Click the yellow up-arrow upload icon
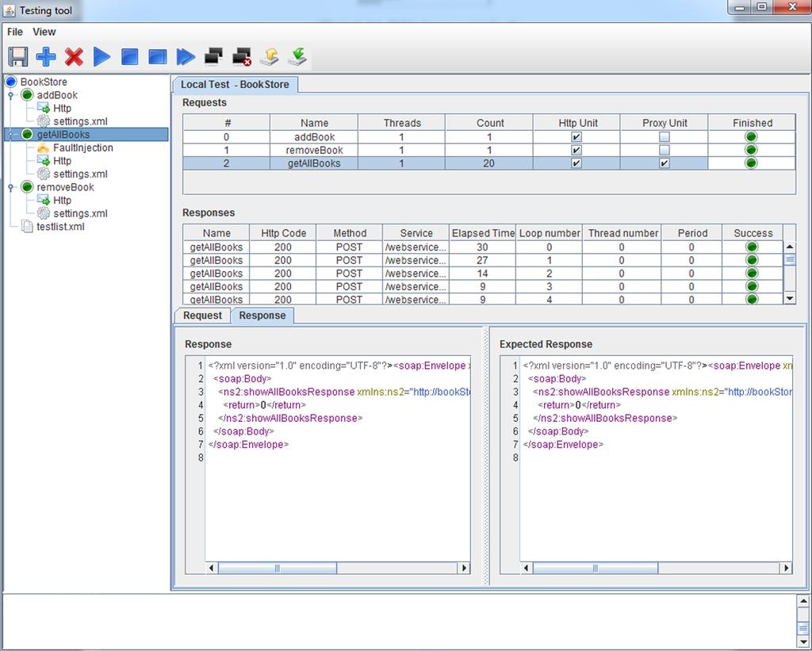The image size is (812, 651). 270,56
